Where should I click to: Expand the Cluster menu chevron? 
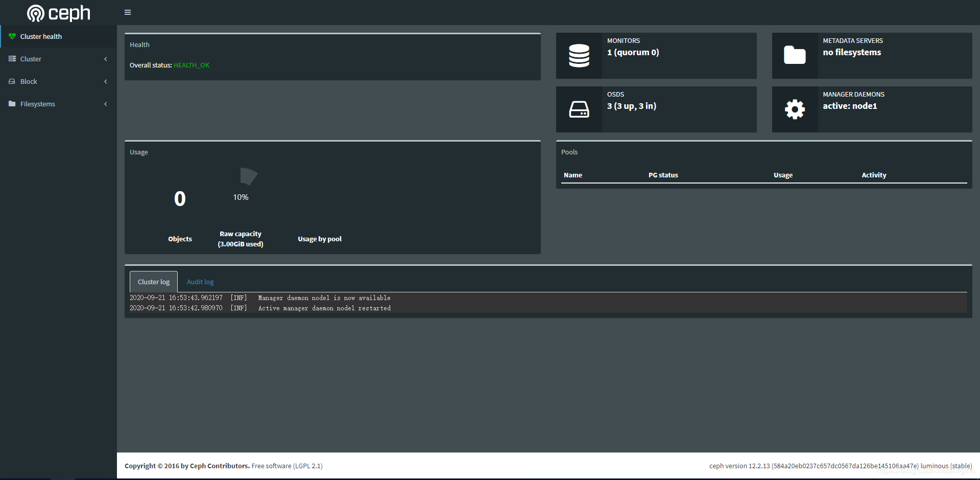(x=106, y=59)
